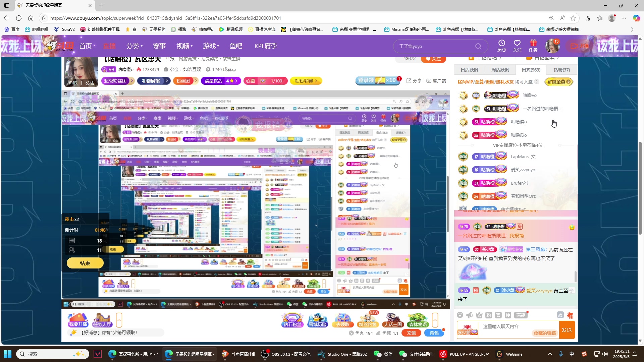Click the 充值 recharge button

[x=411, y=333]
